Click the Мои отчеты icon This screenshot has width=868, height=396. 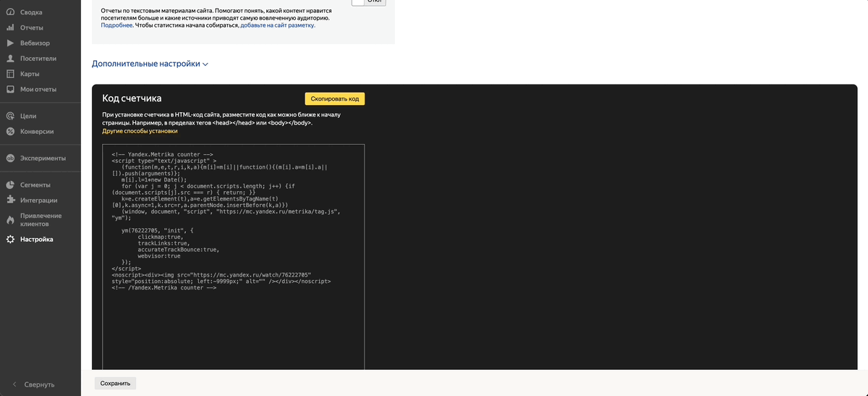point(11,90)
